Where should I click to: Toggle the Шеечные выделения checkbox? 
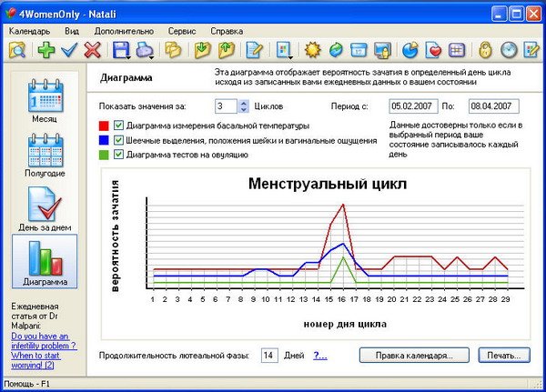coord(118,140)
